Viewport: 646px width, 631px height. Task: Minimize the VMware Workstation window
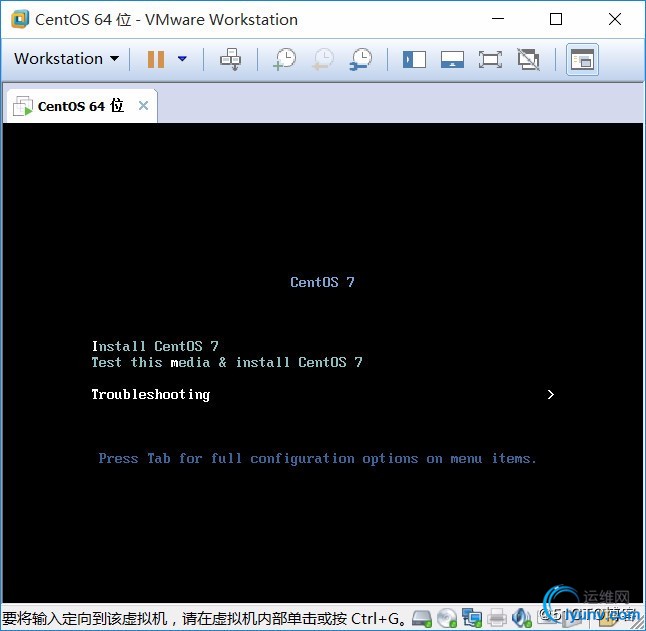click(498, 19)
